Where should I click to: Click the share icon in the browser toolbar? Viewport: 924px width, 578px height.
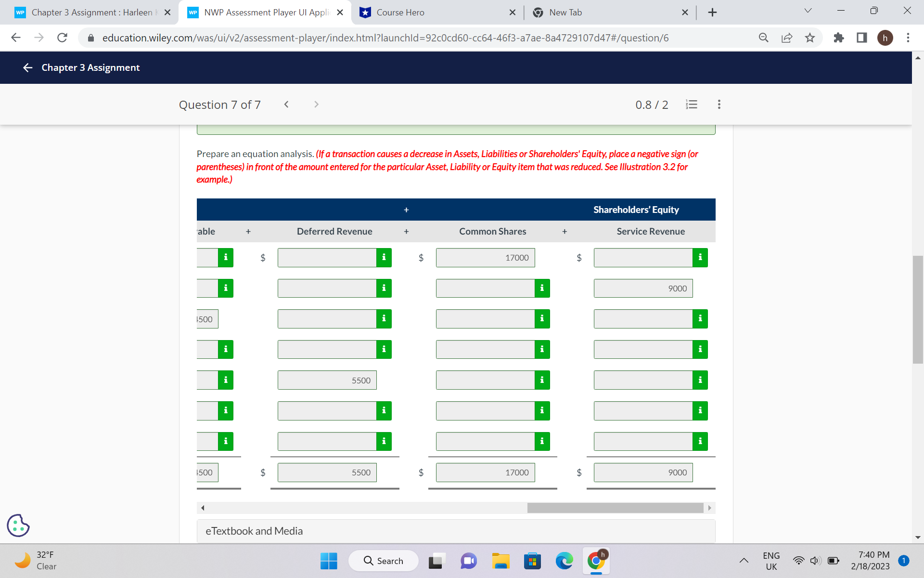(x=786, y=38)
